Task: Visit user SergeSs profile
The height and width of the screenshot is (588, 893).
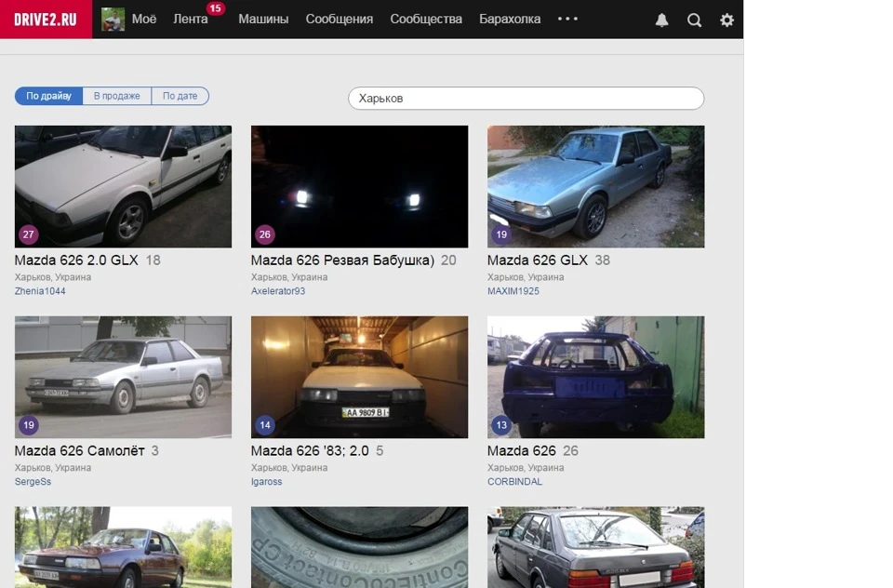Action: (x=33, y=481)
